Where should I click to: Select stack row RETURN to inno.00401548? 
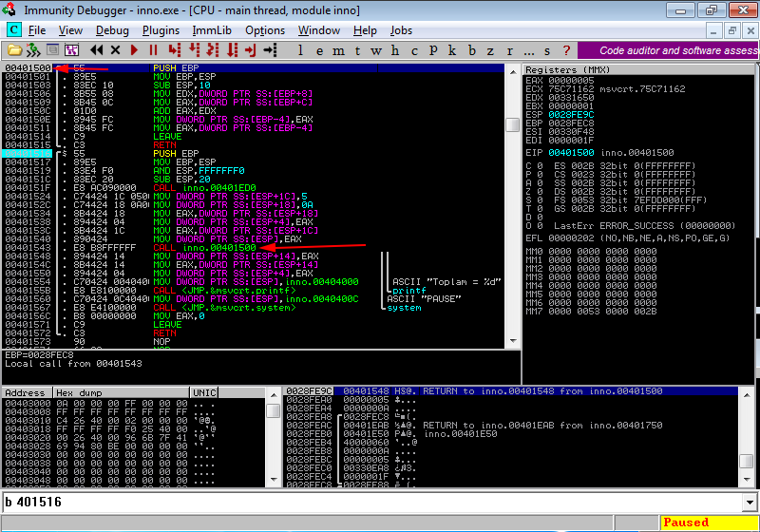click(511, 391)
